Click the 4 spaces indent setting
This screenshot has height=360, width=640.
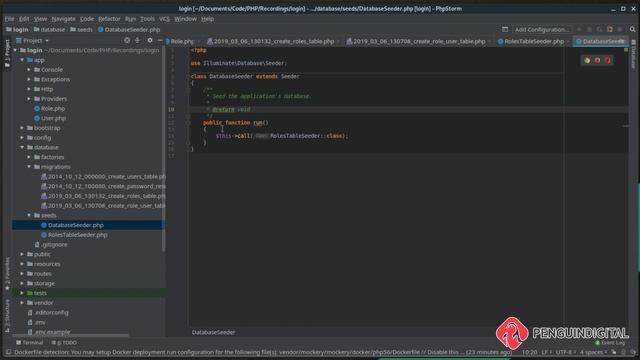592,352
